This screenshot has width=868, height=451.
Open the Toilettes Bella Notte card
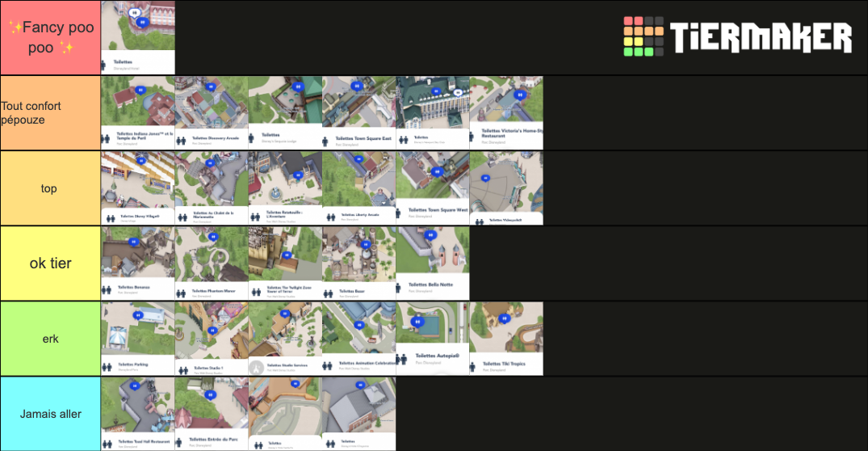(x=432, y=263)
